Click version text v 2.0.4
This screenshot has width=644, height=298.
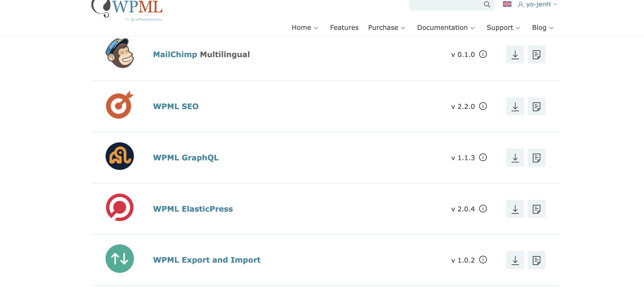(x=463, y=209)
